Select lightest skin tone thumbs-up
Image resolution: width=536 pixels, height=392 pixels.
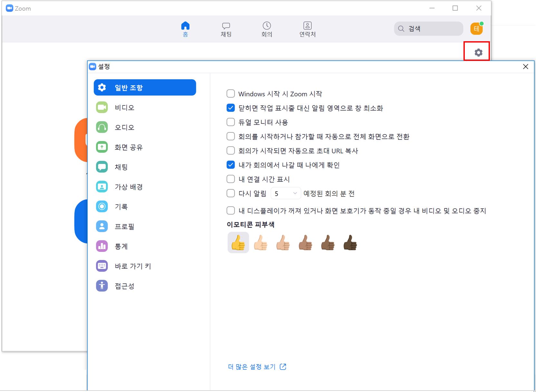pyautogui.click(x=261, y=242)
